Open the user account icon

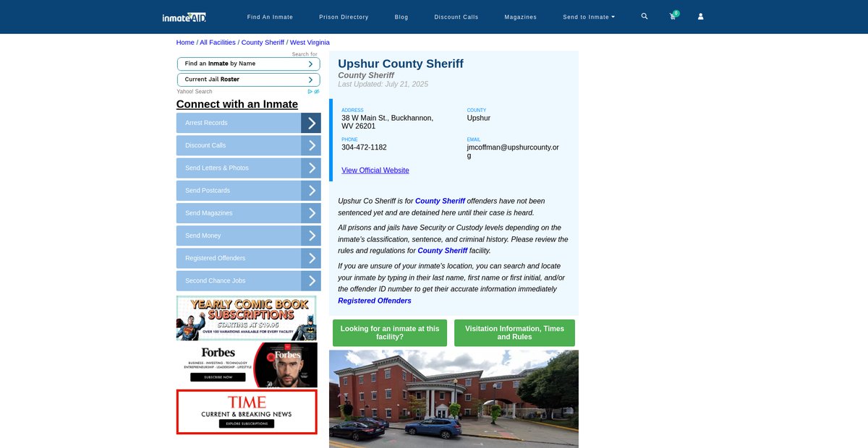(x=700, y=17)
